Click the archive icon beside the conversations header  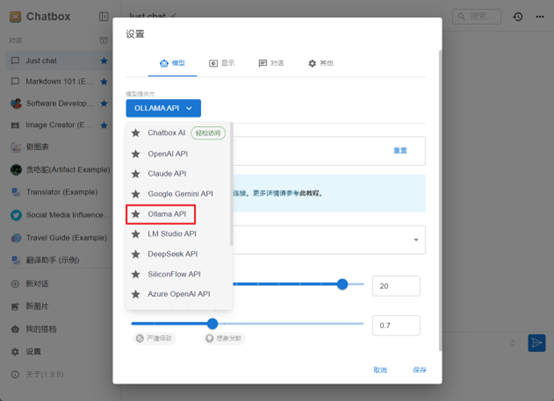tap(104, 40)
